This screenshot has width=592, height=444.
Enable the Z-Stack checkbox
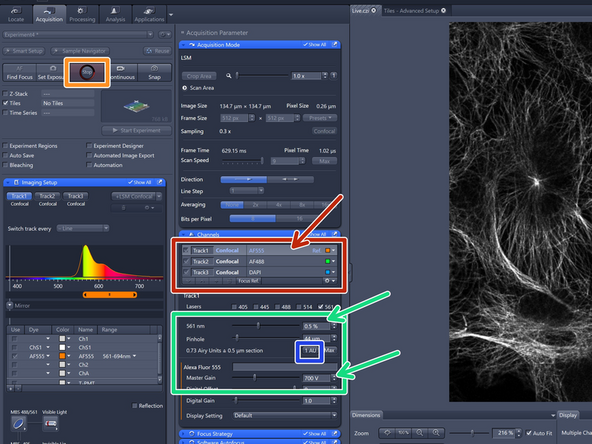click(x=6, y=94)
